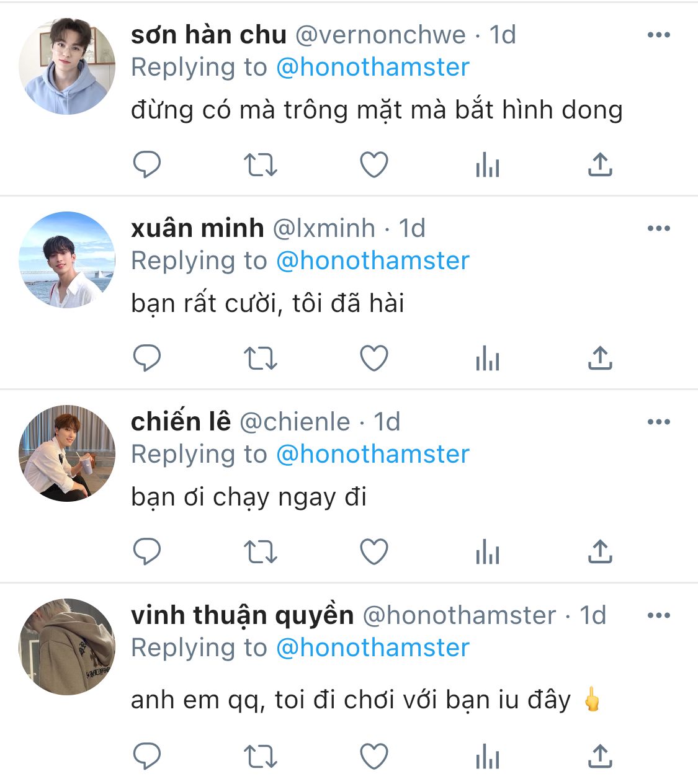Open the chiến lê display name
The width and height of the screenshot is (698, 784).
[x=181, y=422]
